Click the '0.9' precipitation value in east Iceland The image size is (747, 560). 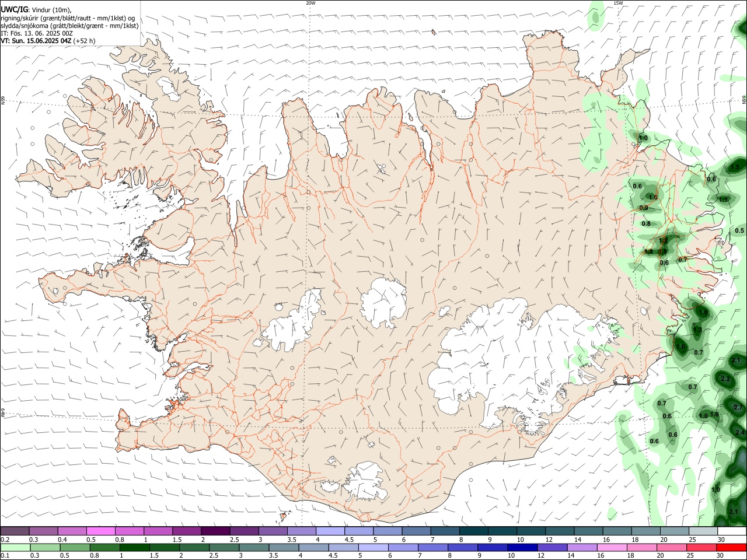click(644, 208)
